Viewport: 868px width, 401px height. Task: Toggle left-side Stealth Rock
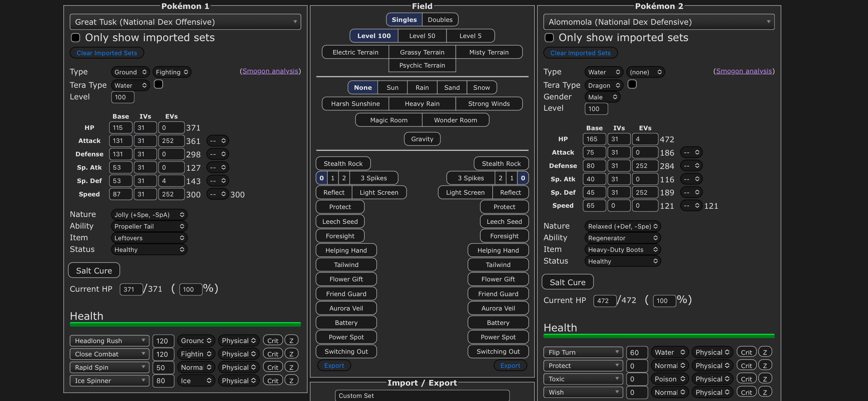(x=343, y=163)
